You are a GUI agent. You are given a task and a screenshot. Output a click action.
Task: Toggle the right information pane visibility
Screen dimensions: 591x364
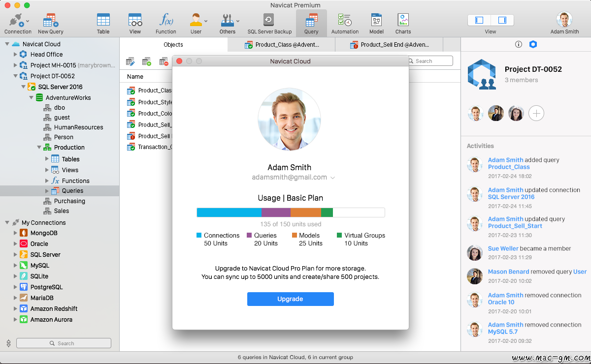click(502, 20)
